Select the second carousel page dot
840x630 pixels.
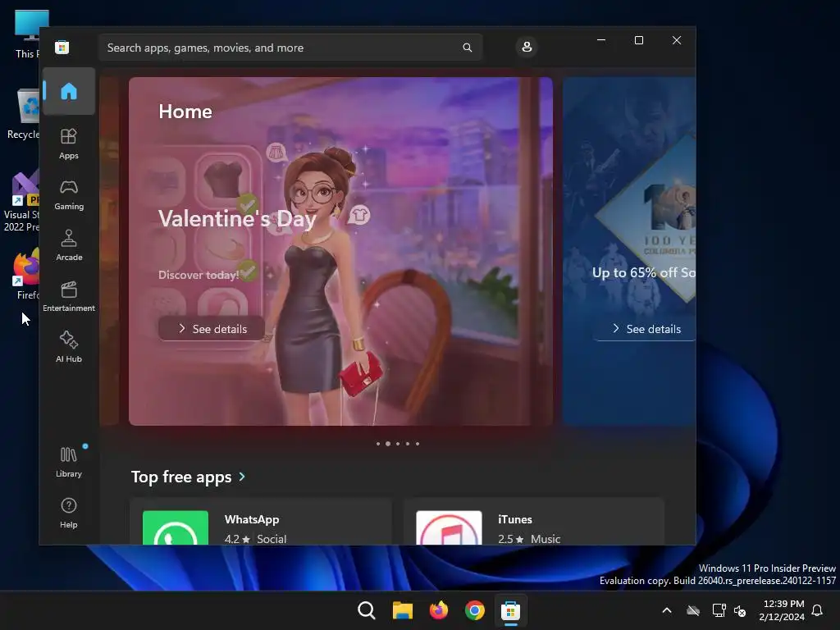coord(388,444)
